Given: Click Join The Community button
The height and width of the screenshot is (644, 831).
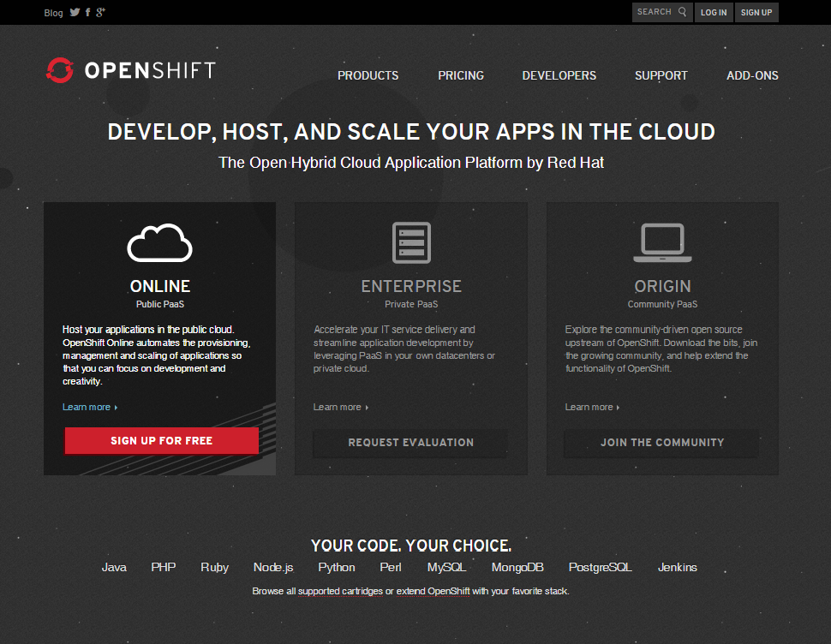Looking at the screenshot, I should point(662,442).
